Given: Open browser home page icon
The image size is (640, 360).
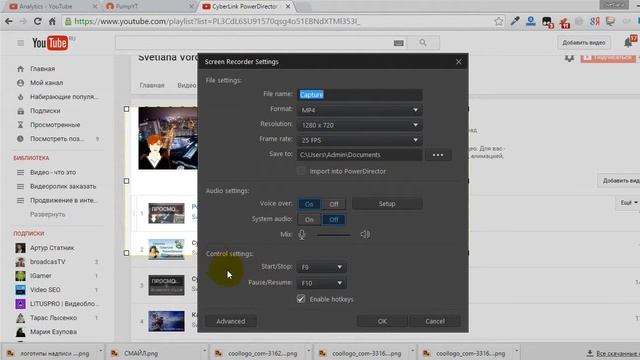Looking at the screenshot, I should point(52,21).
